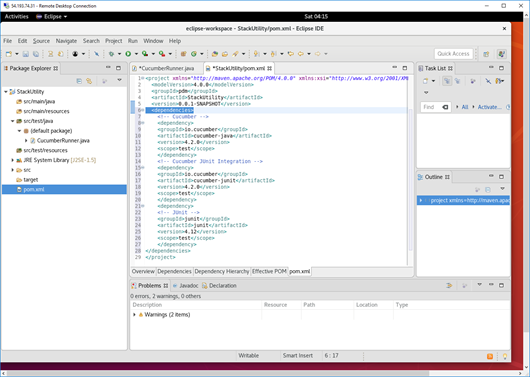Screen dimensions: 530x377
Task: Click the Last Edit Location arrow icon
Action: tap(290, 54)
